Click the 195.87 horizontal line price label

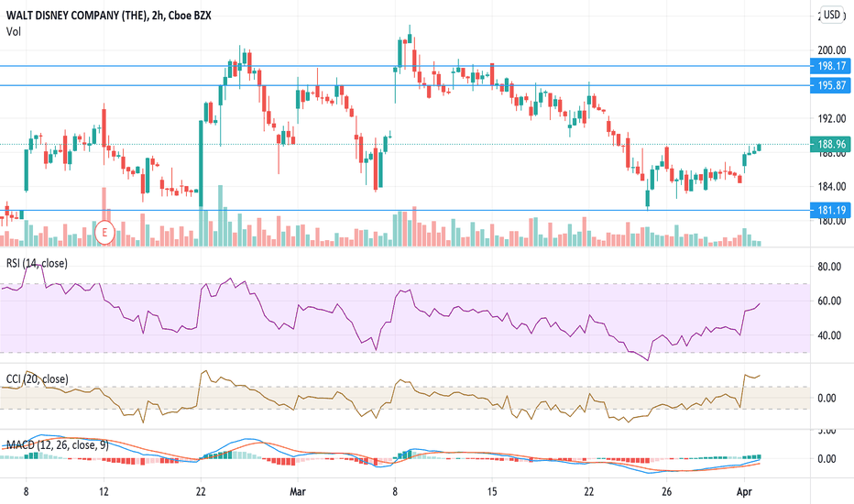[830, 85]
